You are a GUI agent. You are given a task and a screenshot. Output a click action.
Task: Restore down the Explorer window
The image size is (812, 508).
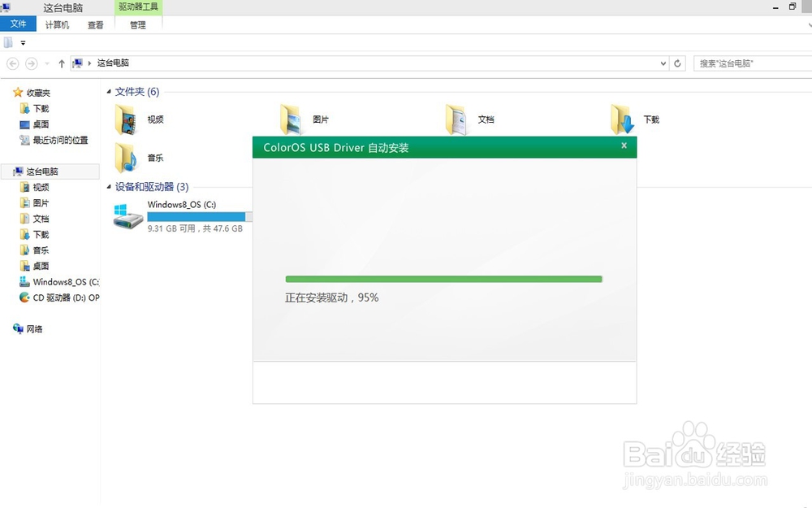click(x=793, y=7)
